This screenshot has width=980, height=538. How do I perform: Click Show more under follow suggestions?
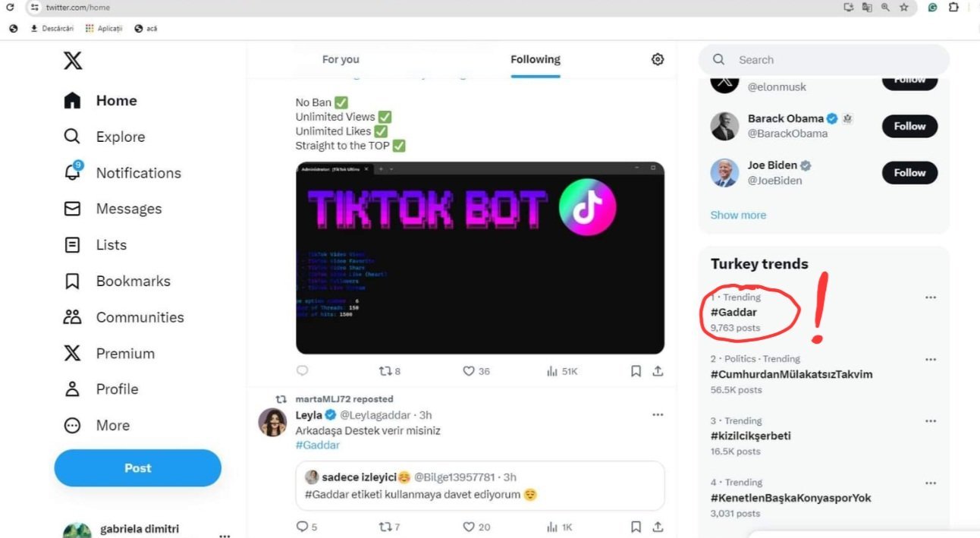click(x=738, y=215)
